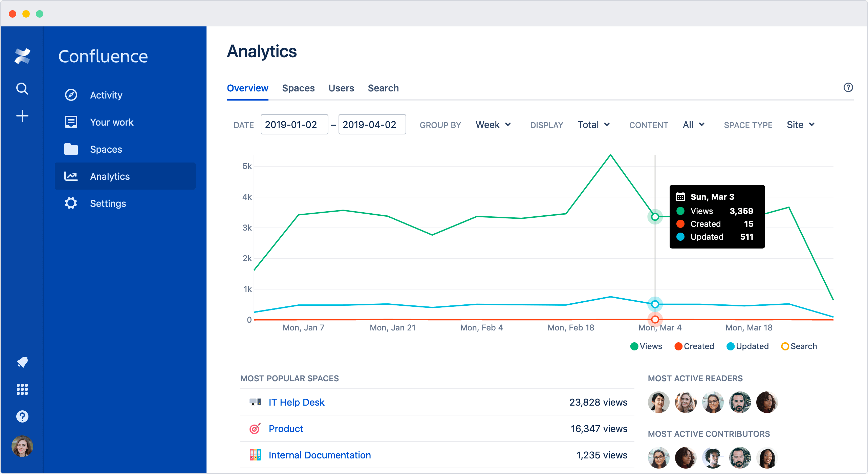Toggle the Views series in the legend
The image size is (868, 474).
pos(646,346)
